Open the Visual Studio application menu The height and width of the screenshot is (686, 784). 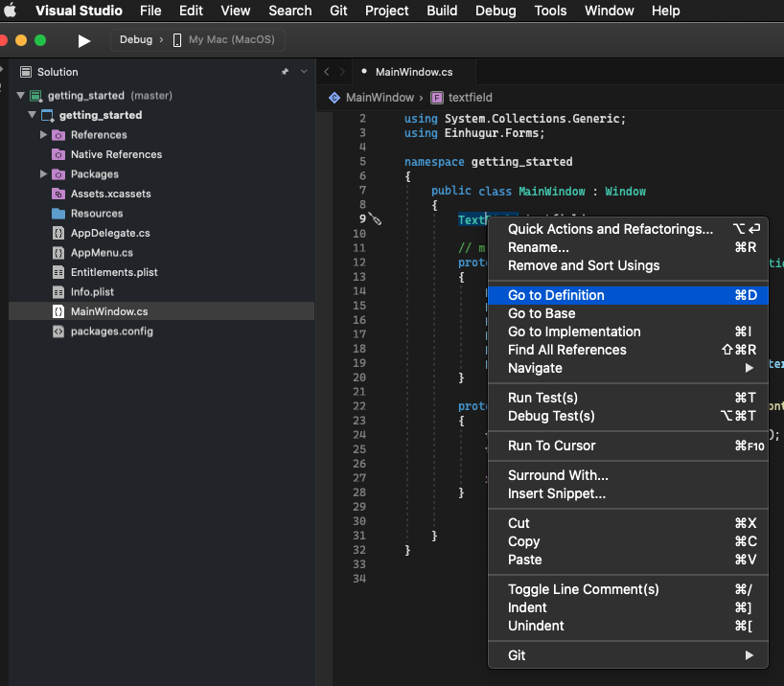coord(79,11)
